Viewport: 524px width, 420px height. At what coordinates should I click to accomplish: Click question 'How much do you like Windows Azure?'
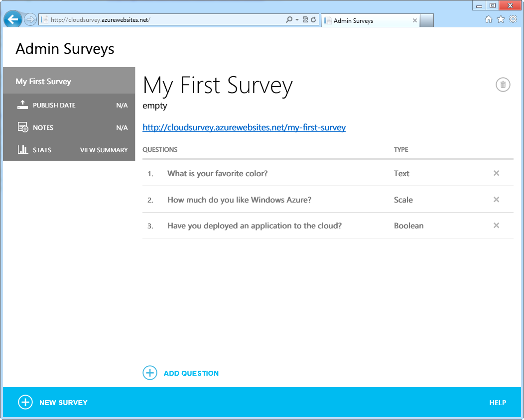pyautogui.click(x=239, y=200)
